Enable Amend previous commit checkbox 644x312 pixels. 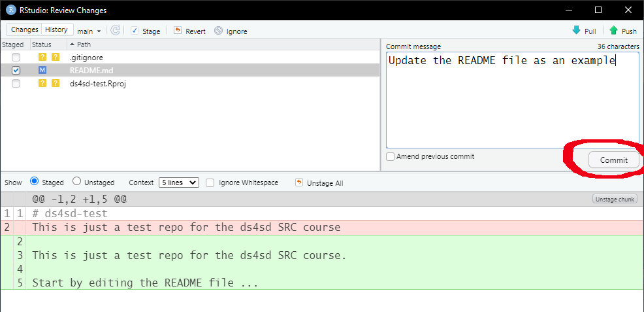(390, 156)
